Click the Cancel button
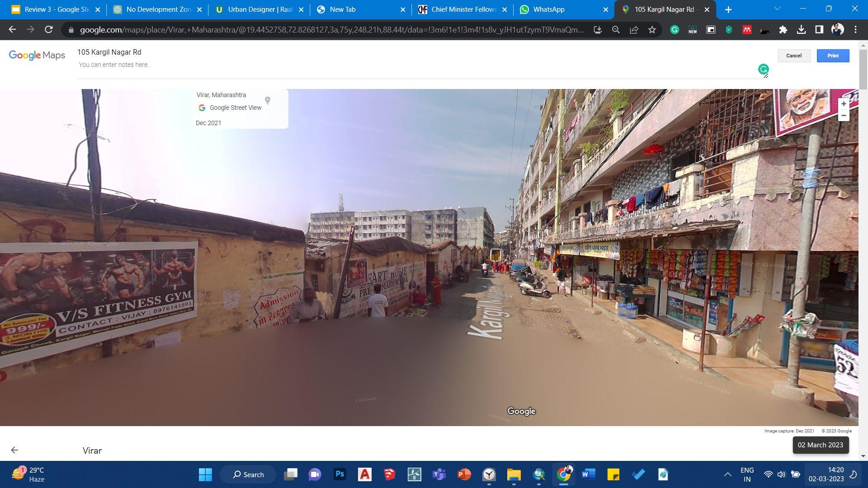 (793, 56)
